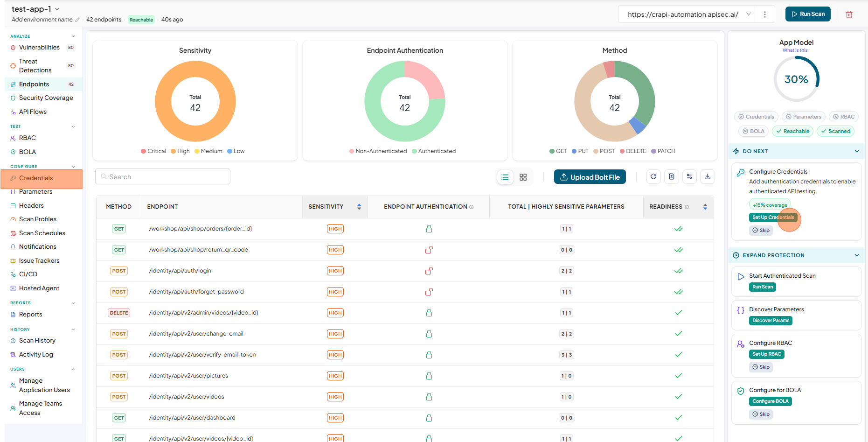Click the red trash delete icon
This screenshot has height=442, width=868.
point(849,14)
